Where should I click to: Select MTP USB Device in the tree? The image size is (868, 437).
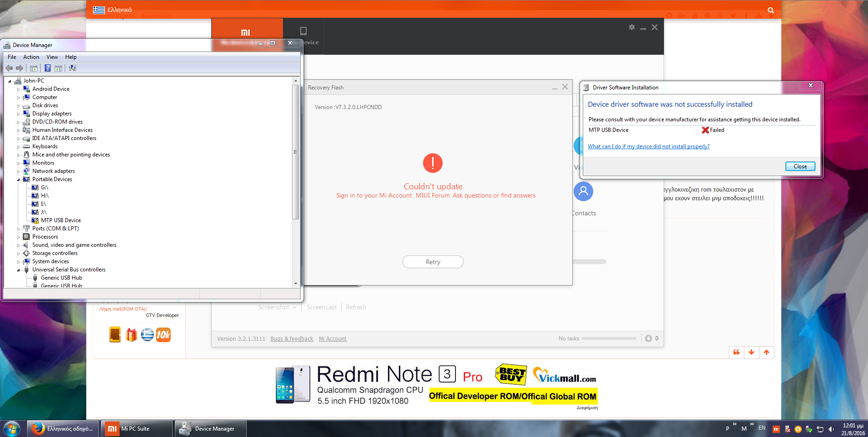[x=61, y=220]
